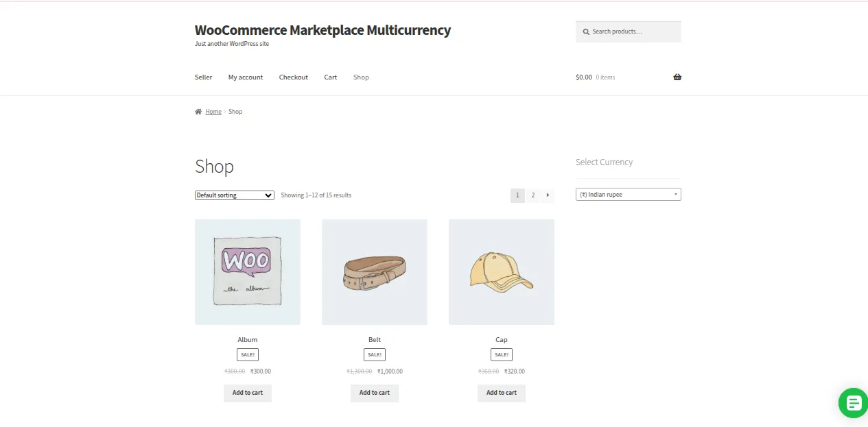
Task: Open the Default sorting dropdown
Action: click(235, 195)
